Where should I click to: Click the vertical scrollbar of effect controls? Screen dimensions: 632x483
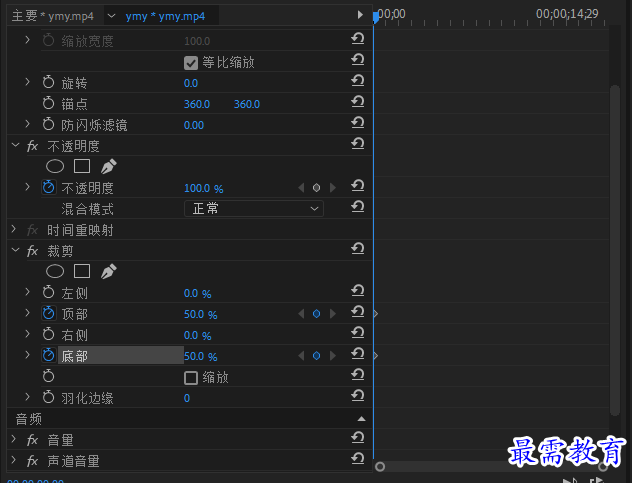[x=615, y=250]
